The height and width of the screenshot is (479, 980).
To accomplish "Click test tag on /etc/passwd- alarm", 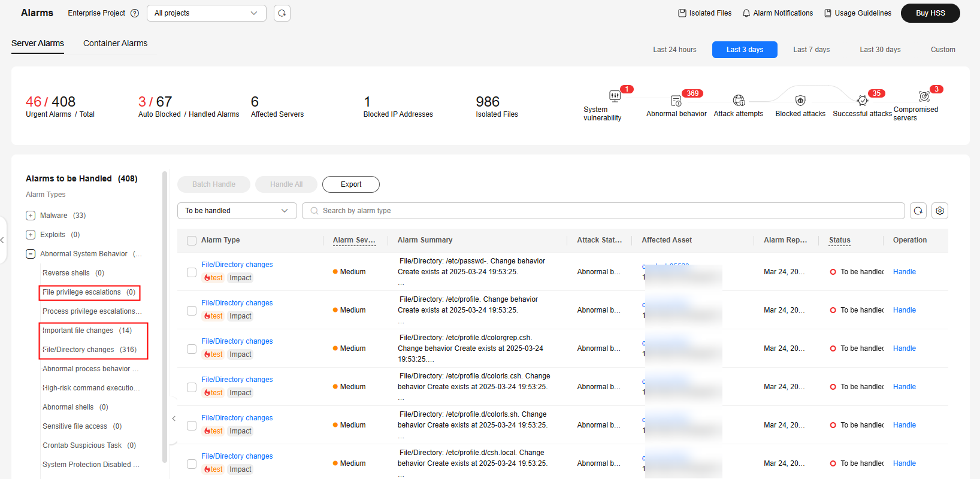I will click(x=213, y=278).
